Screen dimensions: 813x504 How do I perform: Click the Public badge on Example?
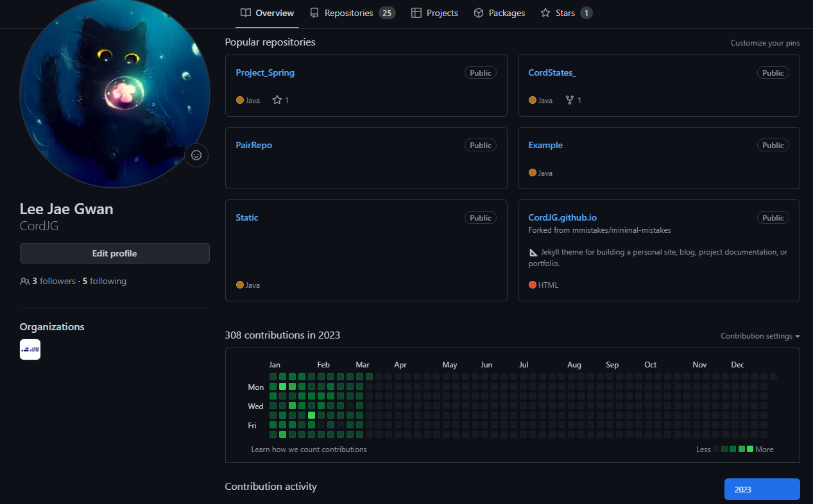click(x=773, y=145)
